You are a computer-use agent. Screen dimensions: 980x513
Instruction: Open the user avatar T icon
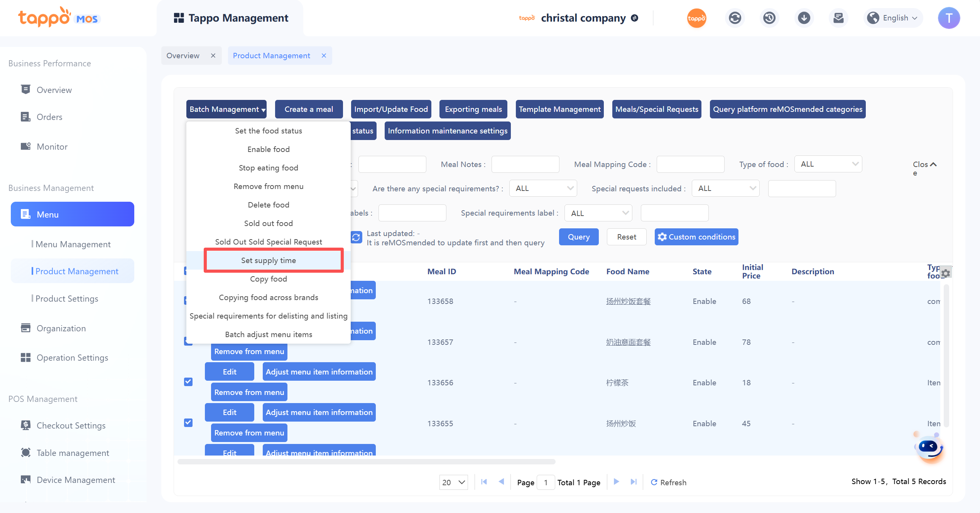tap(949, 18)
